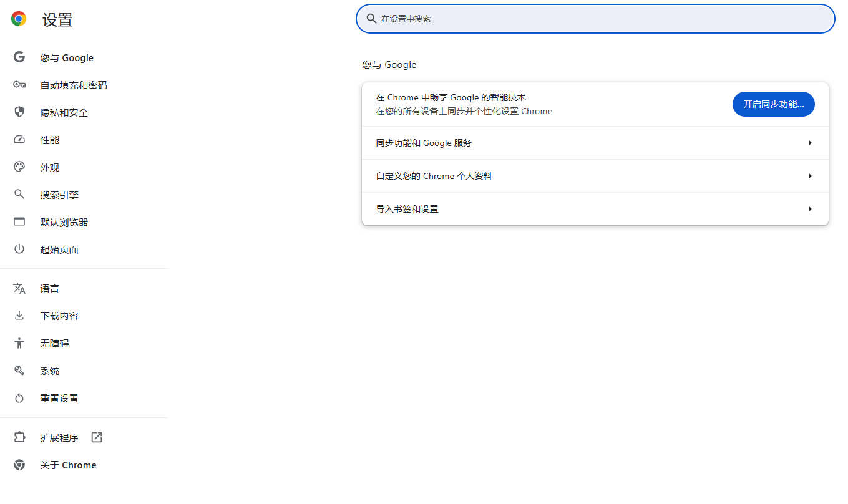Click the puzzle piece icon for 扩展程序
Screen dimensions: 848x504
tap(19, 437)
